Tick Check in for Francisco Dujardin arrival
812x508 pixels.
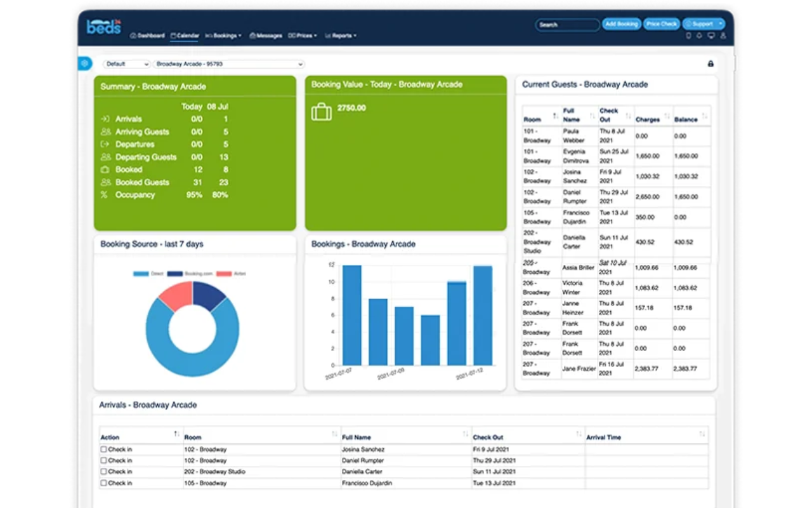click(104, 484)
